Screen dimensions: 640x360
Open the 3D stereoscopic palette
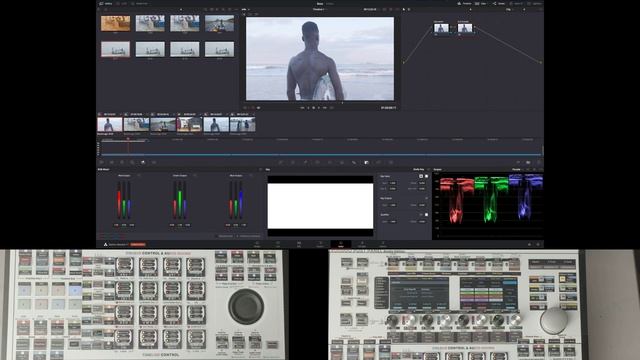pyautogui.click(x=391, y=162)
